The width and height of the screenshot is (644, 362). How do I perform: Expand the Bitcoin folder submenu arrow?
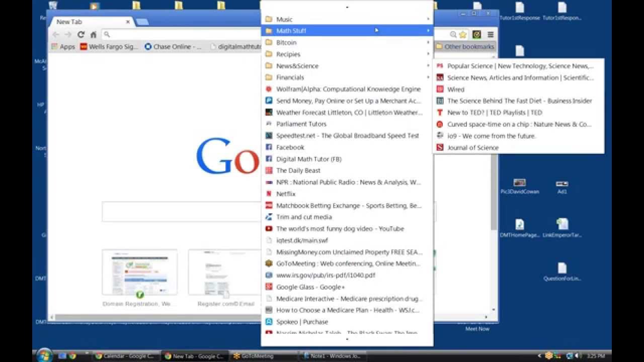tap(428, 43)
